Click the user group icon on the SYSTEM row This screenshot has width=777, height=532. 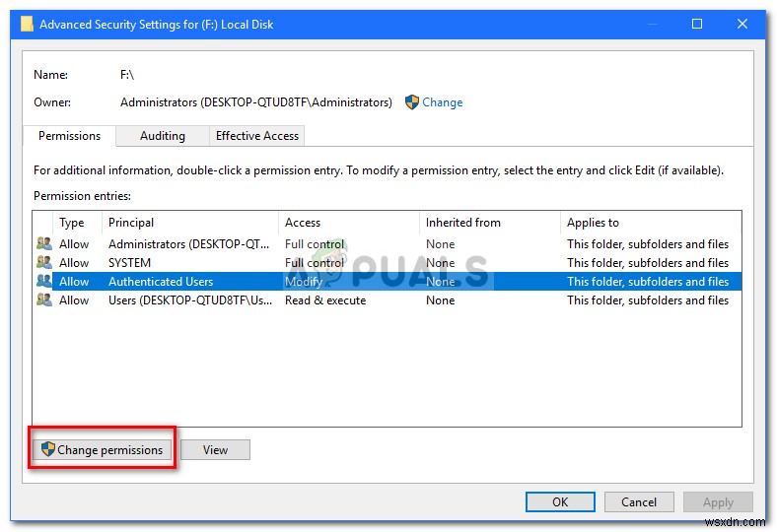coord(44,262)
